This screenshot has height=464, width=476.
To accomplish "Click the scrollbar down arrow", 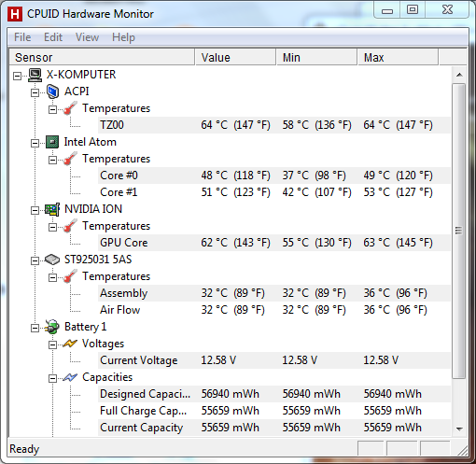I will (459, 429).
